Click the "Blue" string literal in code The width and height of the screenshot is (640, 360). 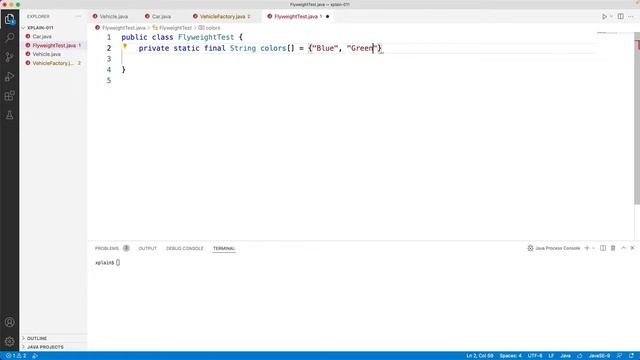pos(325,48)
